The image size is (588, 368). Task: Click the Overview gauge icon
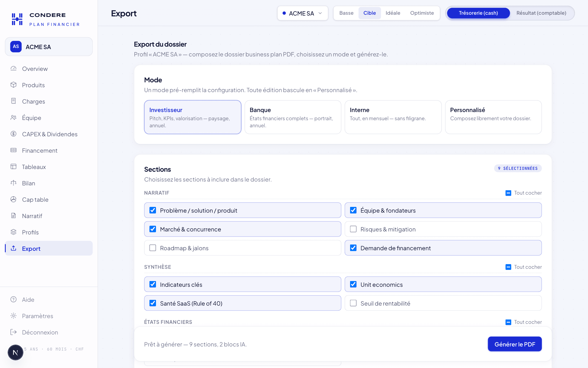(x=14, y=68)
